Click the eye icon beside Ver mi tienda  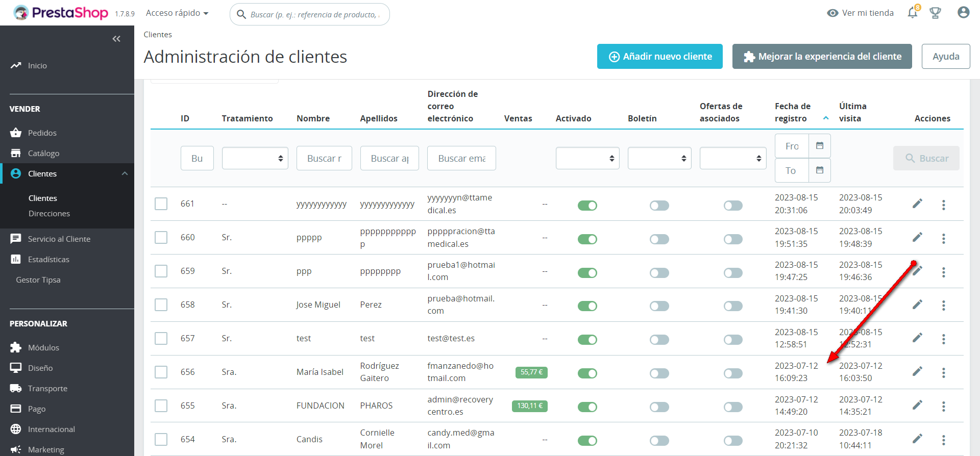832,13
